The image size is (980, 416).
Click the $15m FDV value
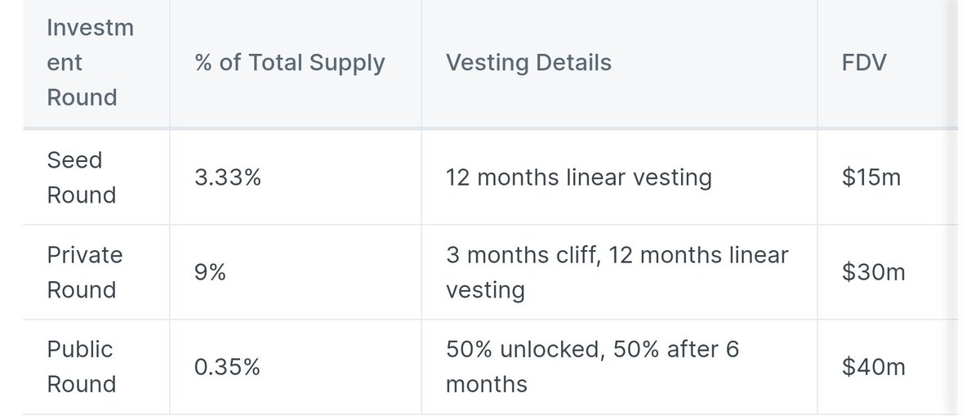coord(871,177)
